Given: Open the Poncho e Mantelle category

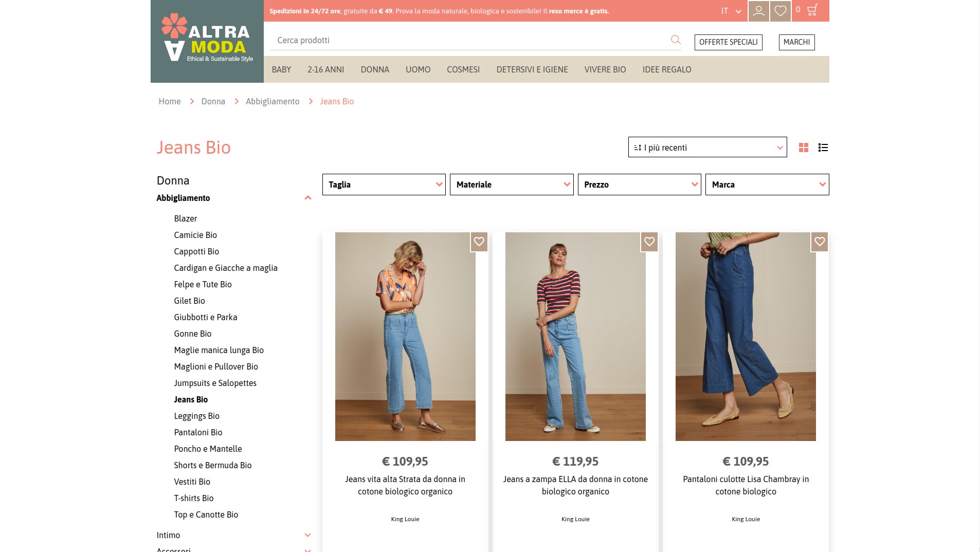Looking at the screenshot, I should click(x=208, y=449).
